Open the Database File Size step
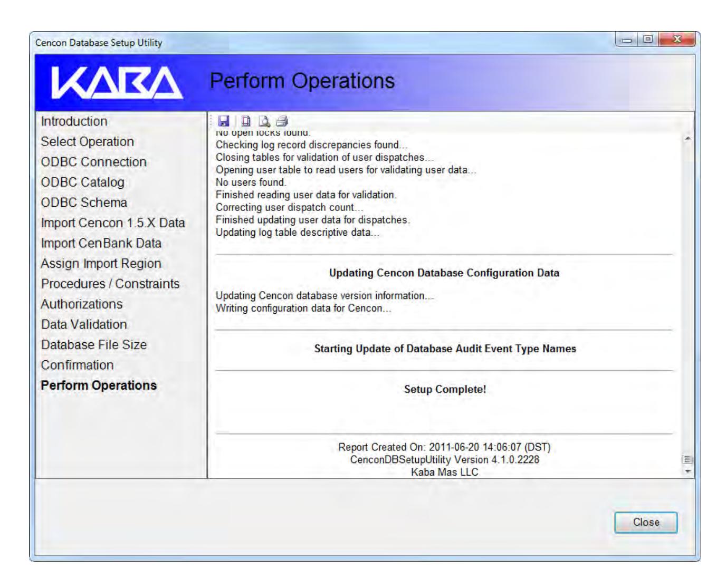Screen dimensions: 726x588 [x=94, y=345]
